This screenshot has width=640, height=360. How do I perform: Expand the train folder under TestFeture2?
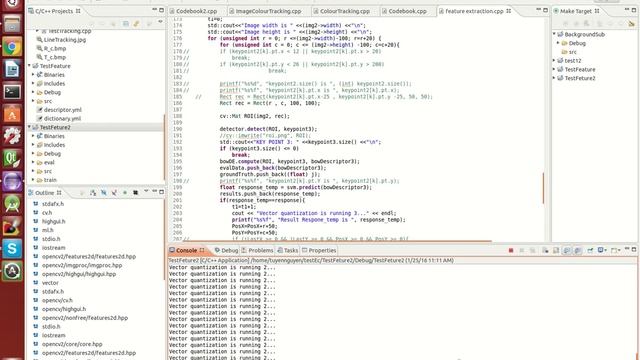pyautogui.click(x=33, y=180)
